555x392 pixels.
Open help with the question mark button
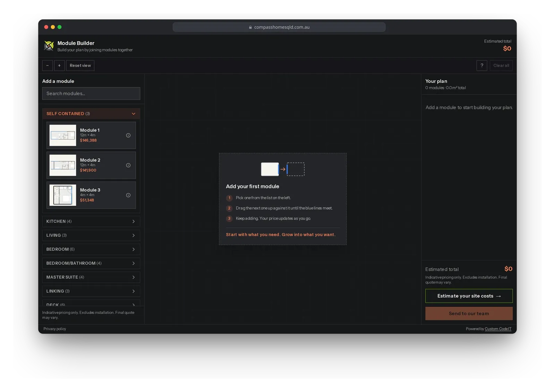click(482, 66)
